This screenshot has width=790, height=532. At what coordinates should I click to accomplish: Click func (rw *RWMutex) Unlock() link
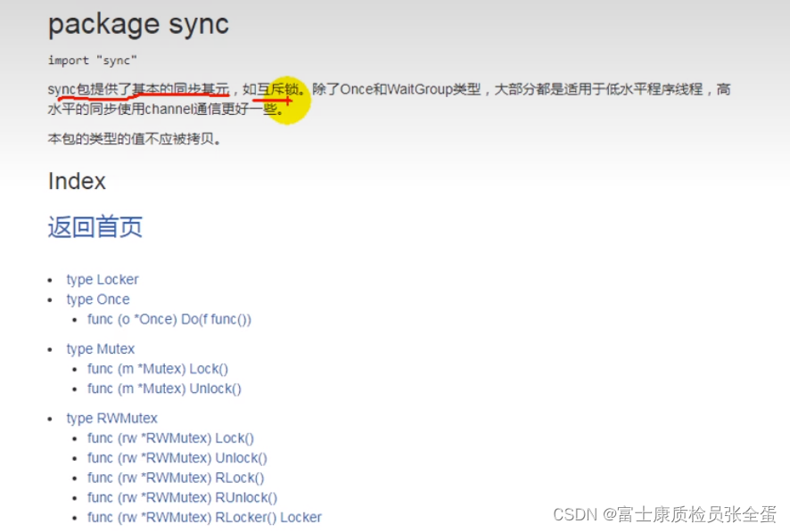[177, 457]
